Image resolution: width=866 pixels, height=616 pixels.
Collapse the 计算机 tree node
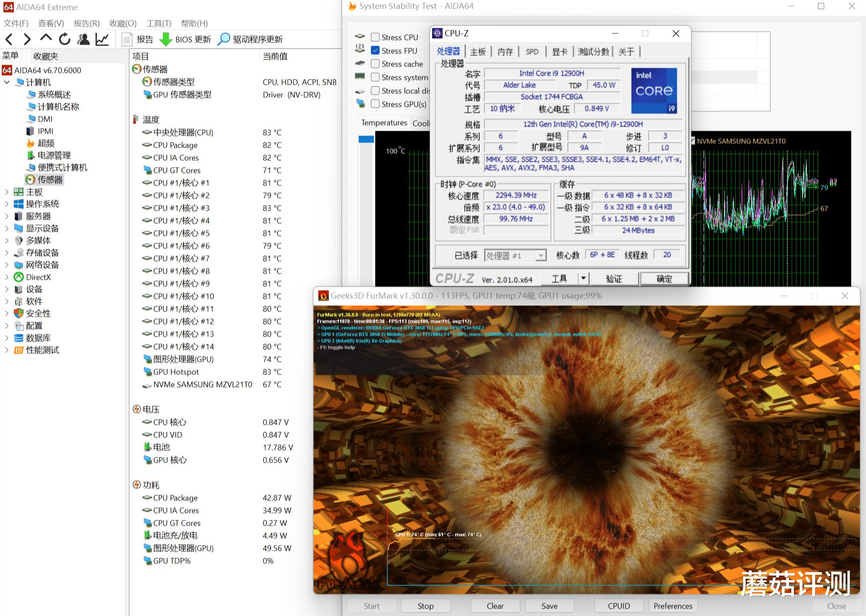click(7, 82)
